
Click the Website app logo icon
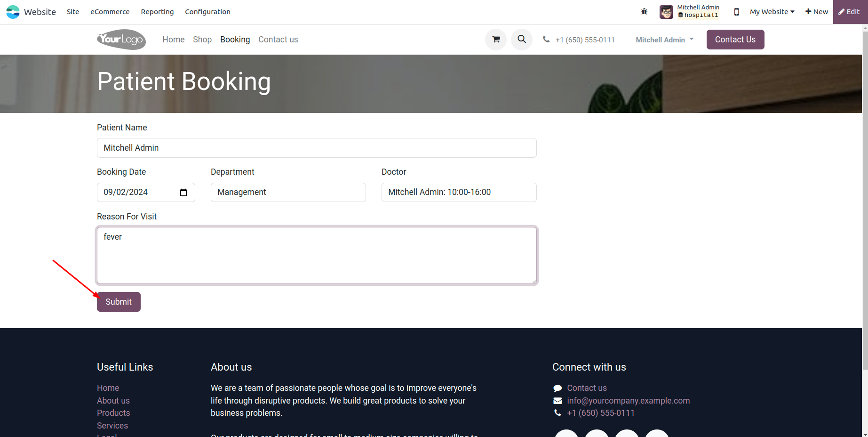[x=13, y=12]
